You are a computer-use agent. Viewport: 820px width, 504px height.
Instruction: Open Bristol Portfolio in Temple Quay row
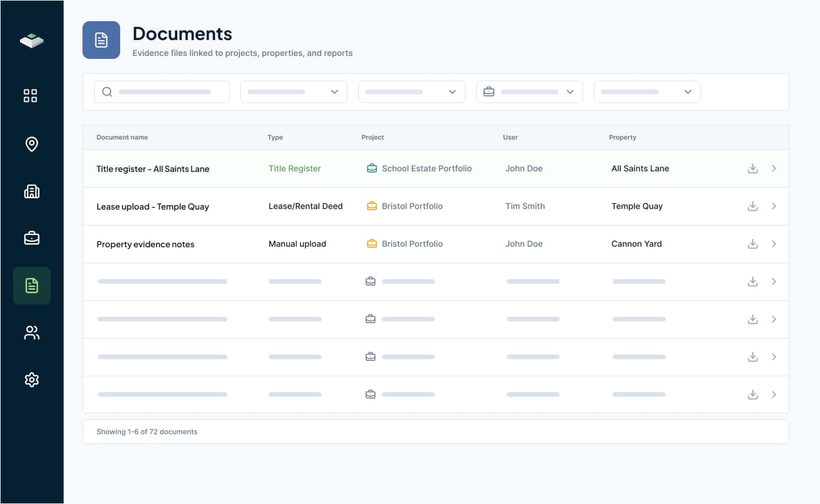tap(412, 206)
